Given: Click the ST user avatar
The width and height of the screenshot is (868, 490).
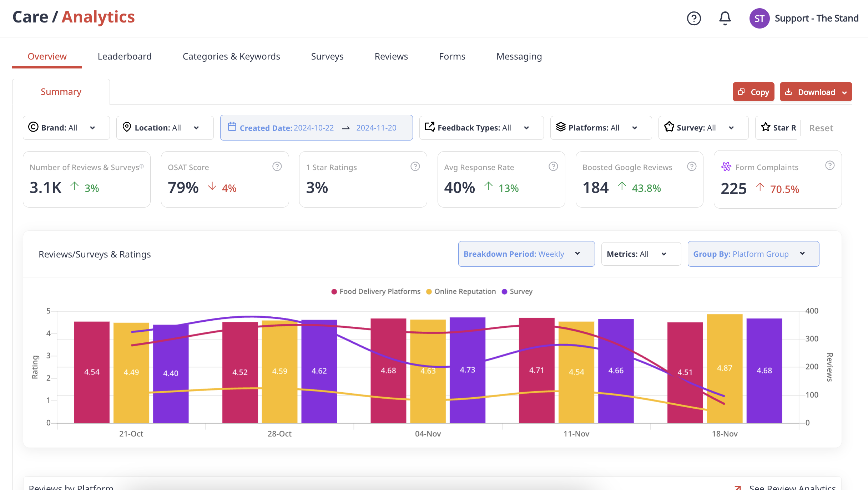Looking at the screenshot, I should [759, 18].
